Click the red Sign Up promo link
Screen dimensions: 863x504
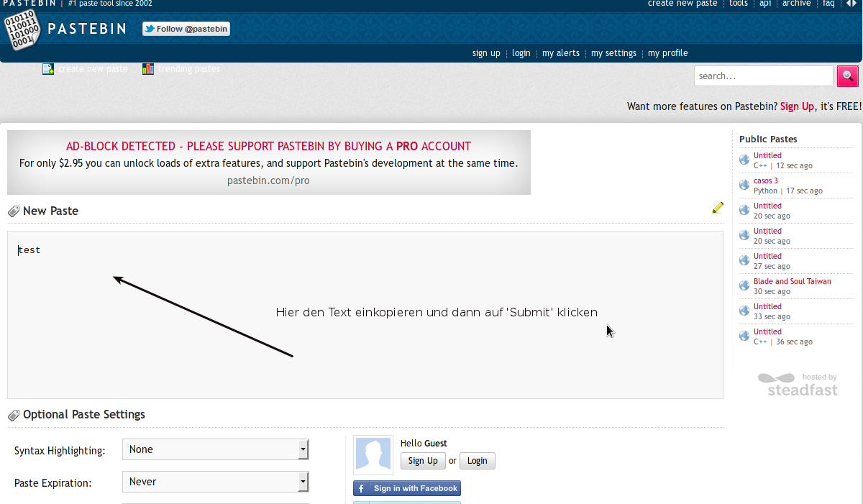[798, 106]
